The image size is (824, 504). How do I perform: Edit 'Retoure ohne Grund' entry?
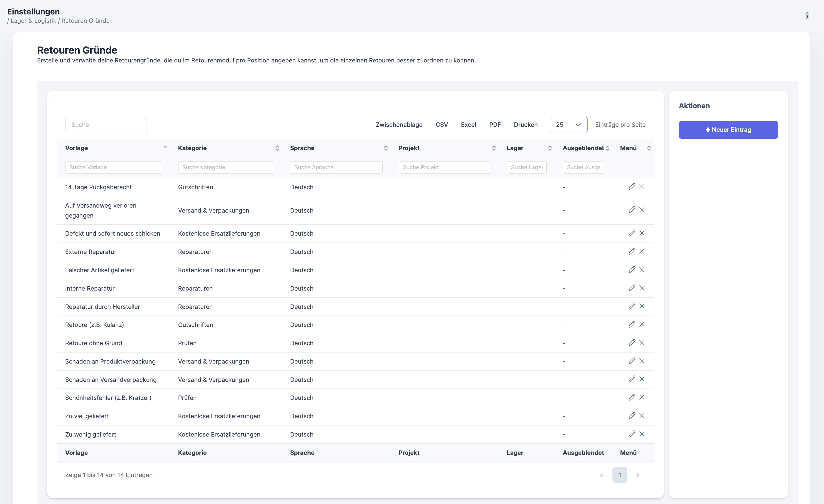[632, 342]
